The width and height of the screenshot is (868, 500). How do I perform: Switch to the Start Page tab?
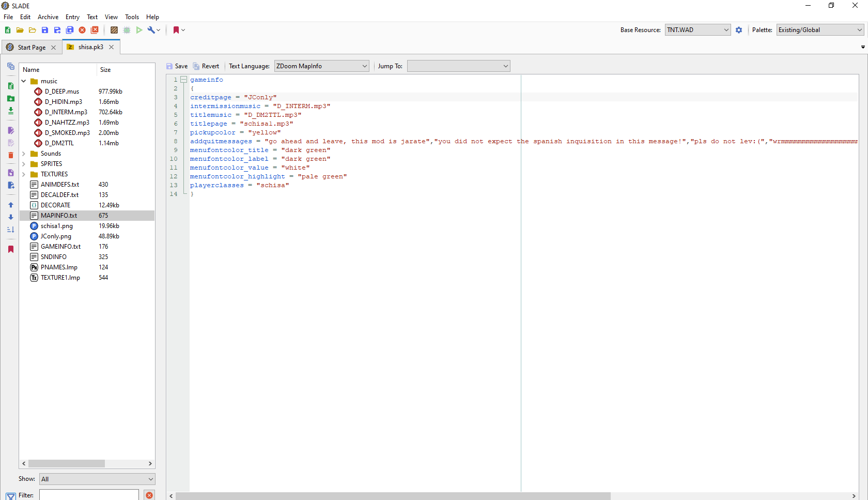tap(32, 47)
